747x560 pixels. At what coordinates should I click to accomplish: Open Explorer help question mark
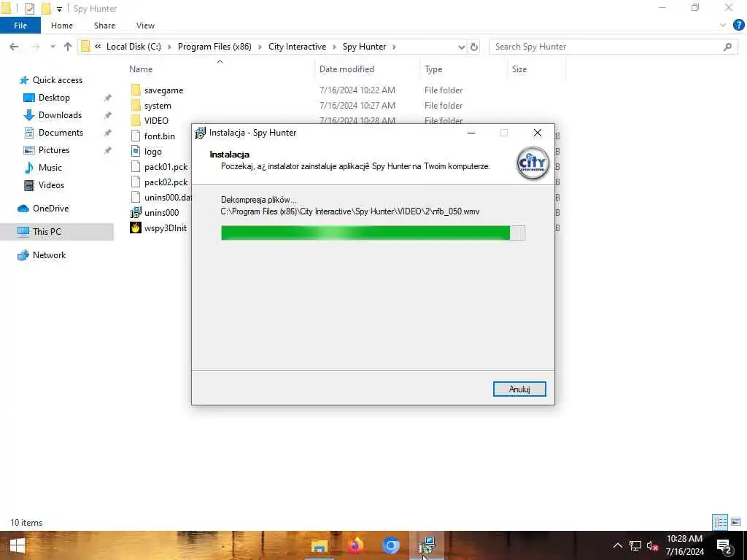coord(738,25)
